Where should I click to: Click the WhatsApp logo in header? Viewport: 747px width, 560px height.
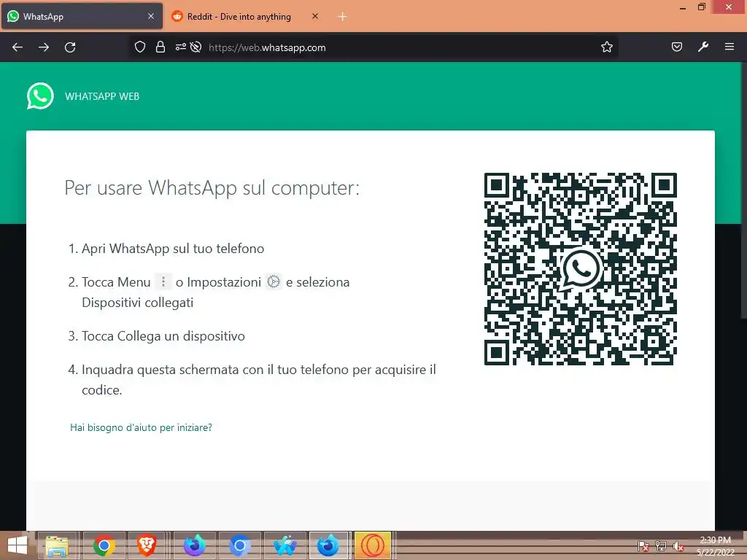40,96
